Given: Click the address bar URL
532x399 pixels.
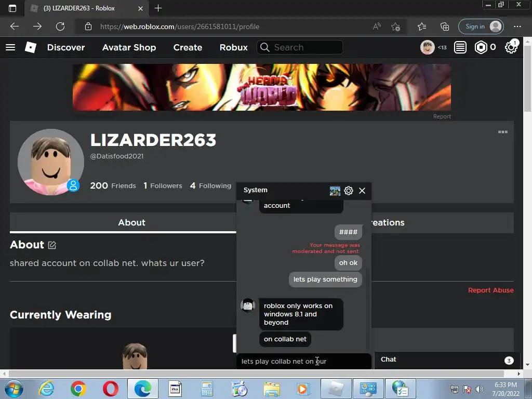Looking at the screenshot, I should (x=180, y=26).
